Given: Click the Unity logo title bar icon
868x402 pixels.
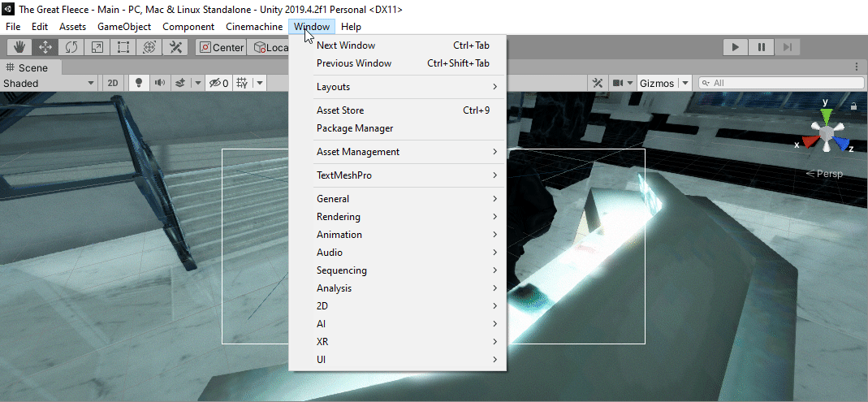Looking at the screenshot, I should pos(9,9).
